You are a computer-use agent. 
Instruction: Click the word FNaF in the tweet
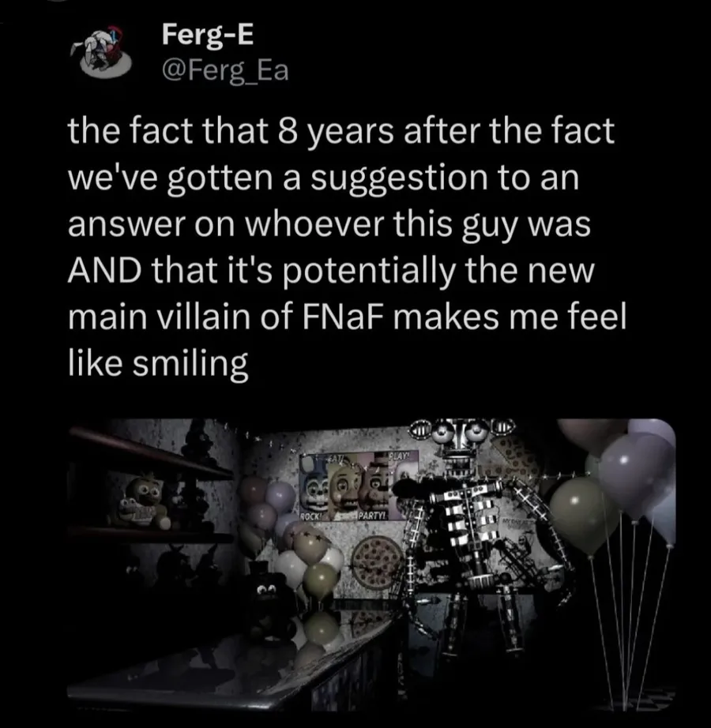(344, 317)
